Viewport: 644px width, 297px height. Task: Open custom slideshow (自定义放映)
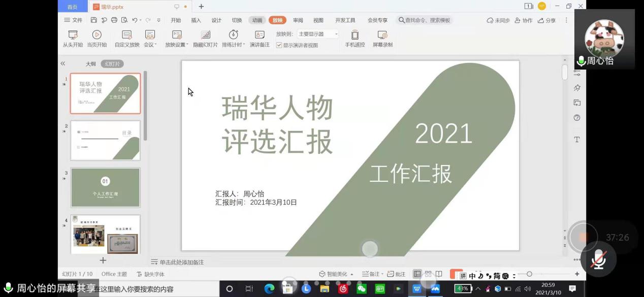127,39
